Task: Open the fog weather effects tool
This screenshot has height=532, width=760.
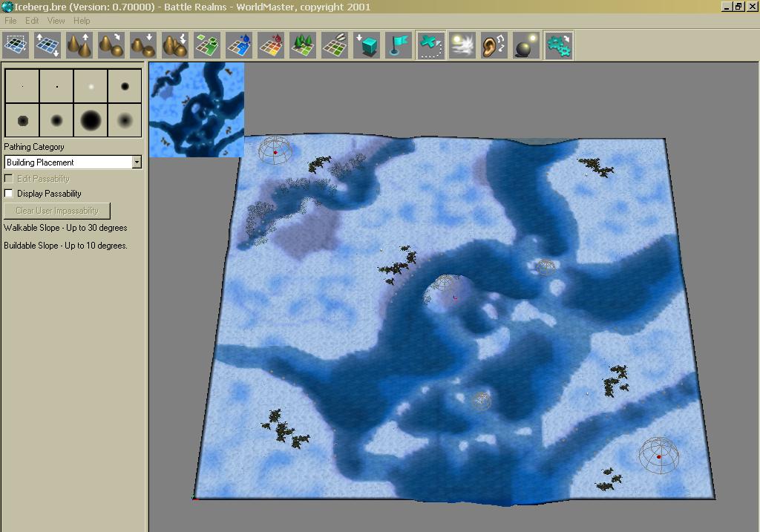Action: (x=462, y=45)
